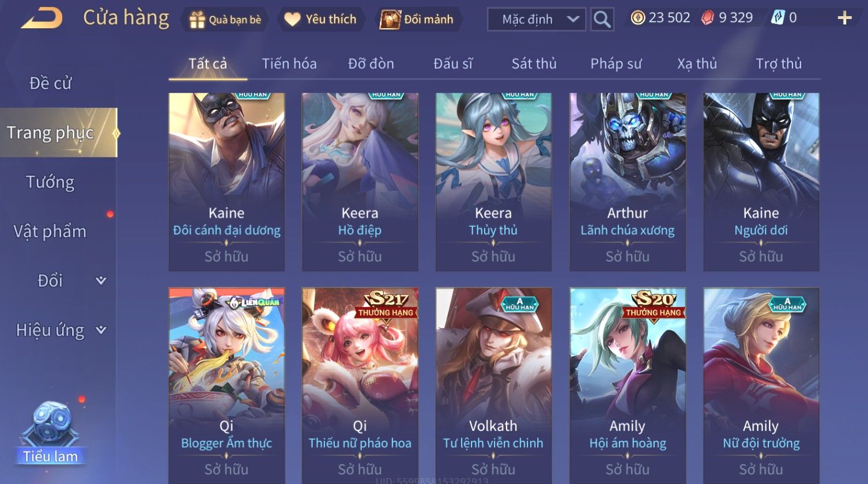Select the Arthur Lãnh chúa xương skin card
868x484 pixels.
(x=628, y=181)
